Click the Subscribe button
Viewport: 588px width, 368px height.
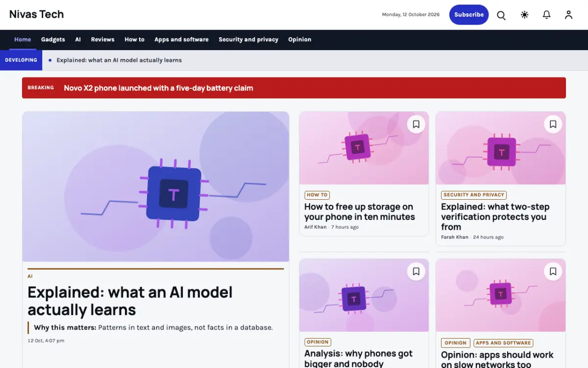pyautogui.click(x=469, y=15)
